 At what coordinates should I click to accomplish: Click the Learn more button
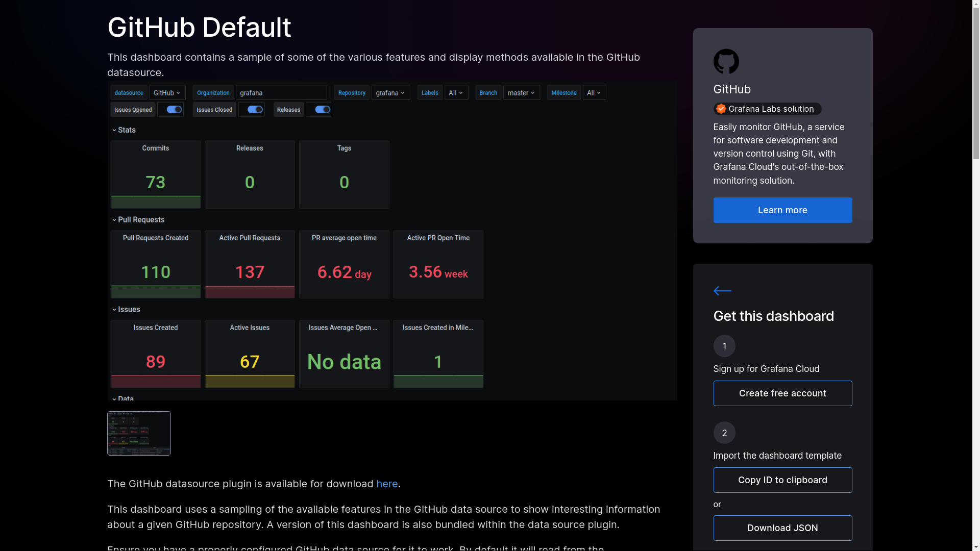(782, 210)
